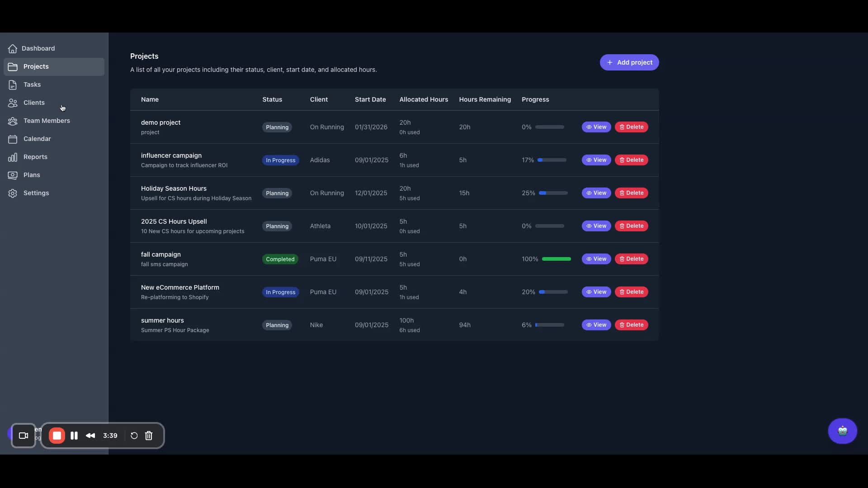Screen dimensions: 868x488
Task: Click the New eCommerce Platform project name
Action: (180, 287)
